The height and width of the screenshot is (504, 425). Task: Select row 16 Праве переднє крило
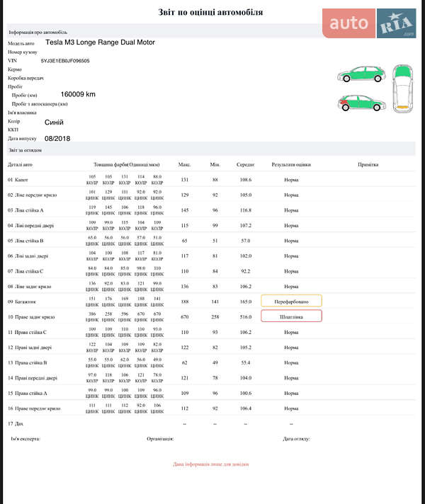tap(211, 408)
